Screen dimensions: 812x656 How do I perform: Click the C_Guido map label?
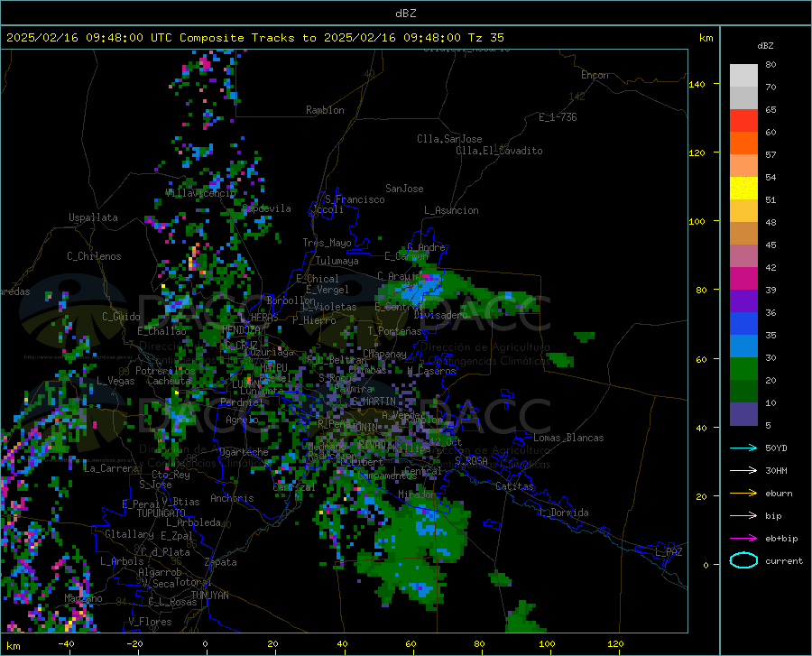click(x=121, y=317)
